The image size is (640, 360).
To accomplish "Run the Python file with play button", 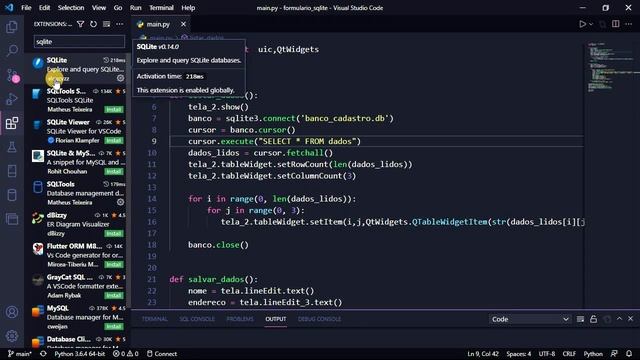I will (582, 24).
